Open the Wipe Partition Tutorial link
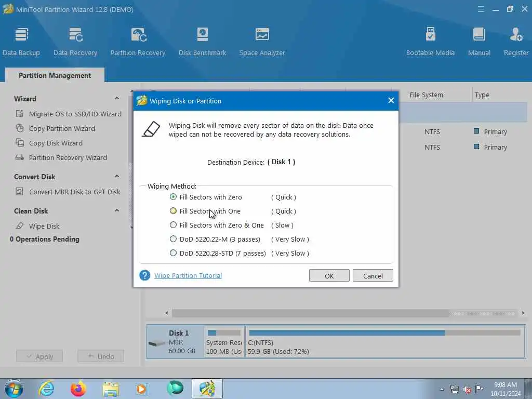Viewport: 532px width, 399px height. pyautogui.click(x=188, y=275)
